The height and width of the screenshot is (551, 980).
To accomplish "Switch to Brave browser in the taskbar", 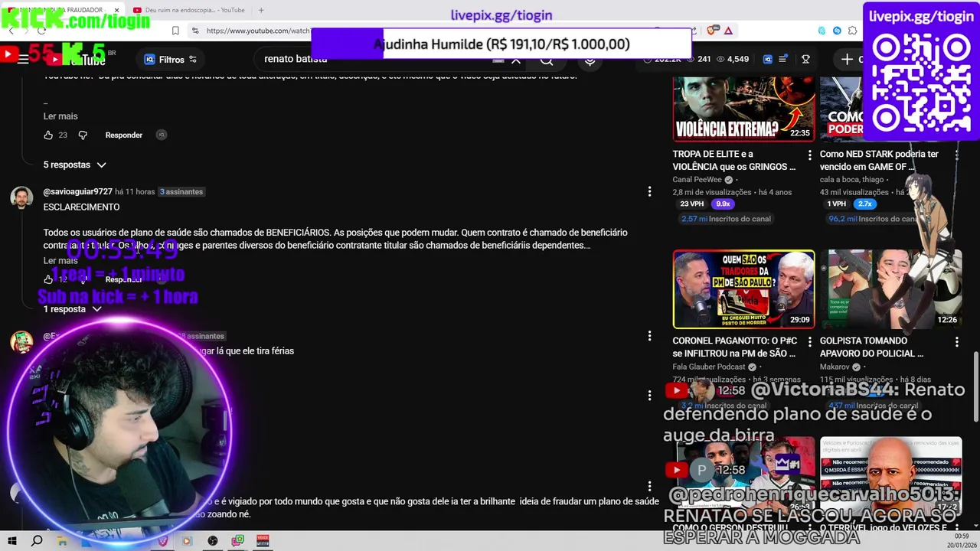I will click(x=162, y=540).
